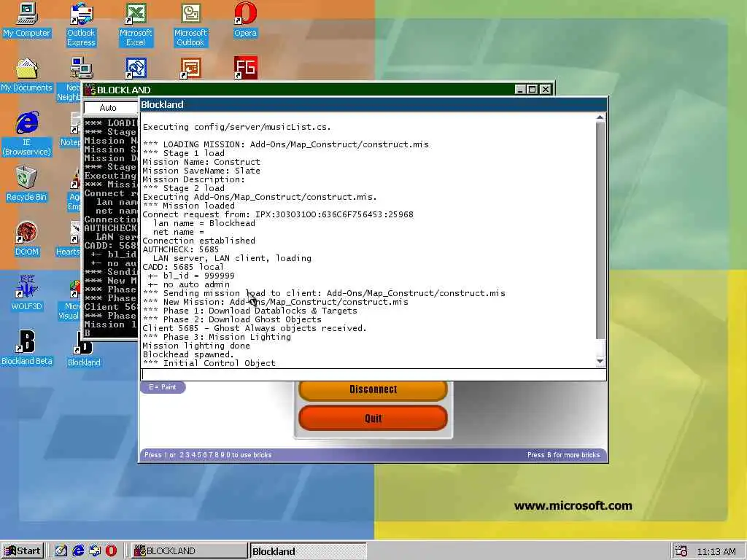The image size is (747, 560).
Task: Switch to BLOCKLAND console taskbar button
Action: (188, 551)
